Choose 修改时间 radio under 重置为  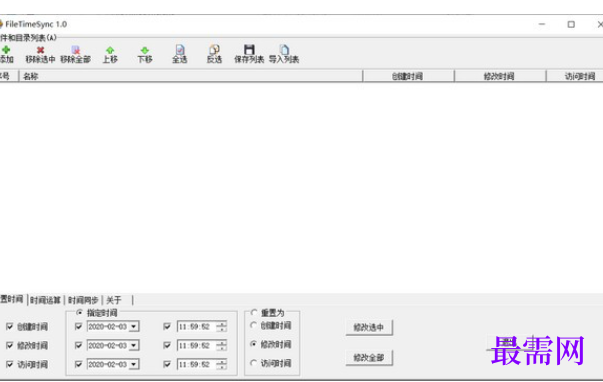point(253,344)
